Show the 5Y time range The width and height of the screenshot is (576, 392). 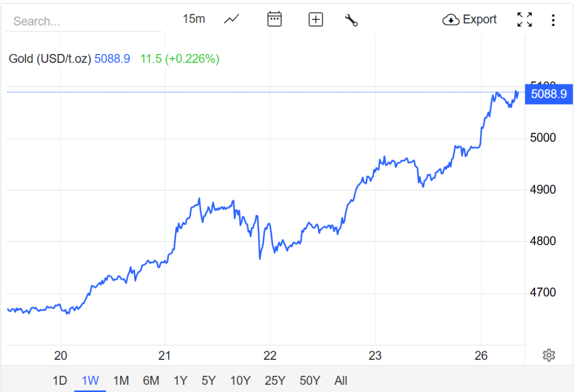pos(208,381)
